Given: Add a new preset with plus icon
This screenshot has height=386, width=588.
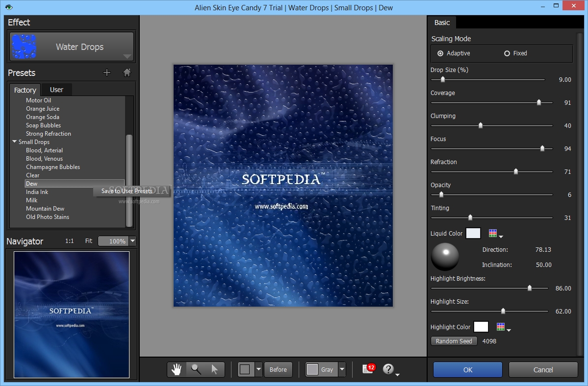Looking at the screenshot, I should click(107, 72).
